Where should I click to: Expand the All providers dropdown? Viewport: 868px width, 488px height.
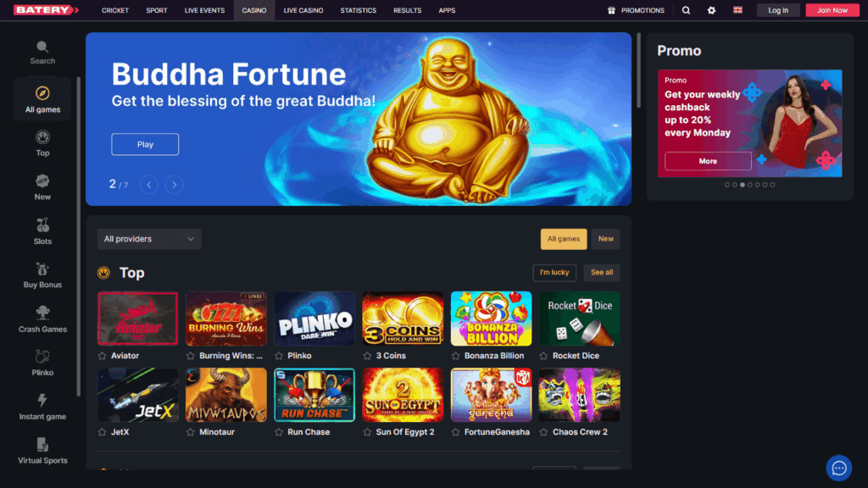click(149, 239)
